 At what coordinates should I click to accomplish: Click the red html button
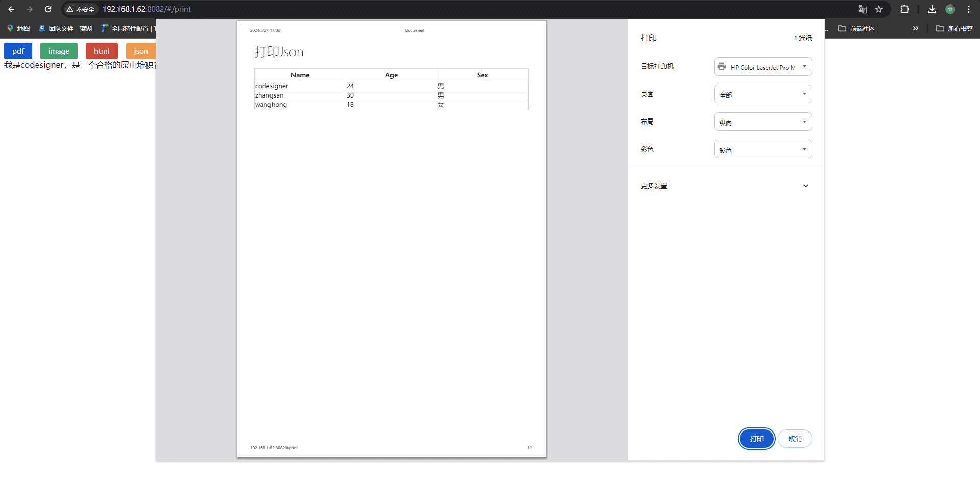102,51
